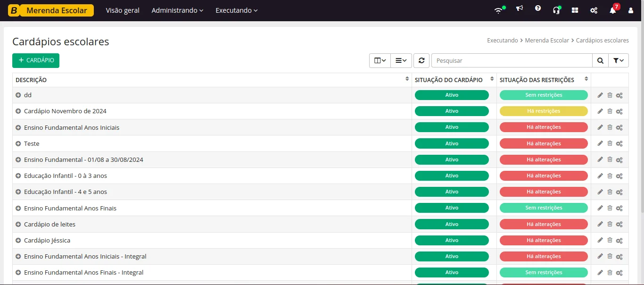This screenshot has height=285, width=644.
Task: Check the wifi connection status icon
Action: (x=499, y=10)
